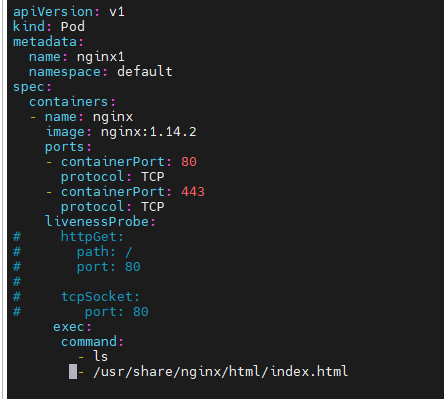Click the 'containers:' key
444x399 pixels.
(72, 102)
